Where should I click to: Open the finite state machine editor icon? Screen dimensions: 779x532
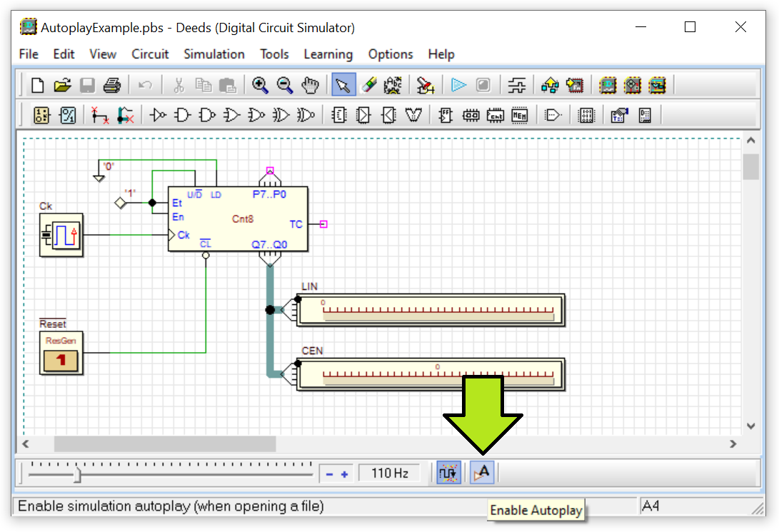coord(633,86)
